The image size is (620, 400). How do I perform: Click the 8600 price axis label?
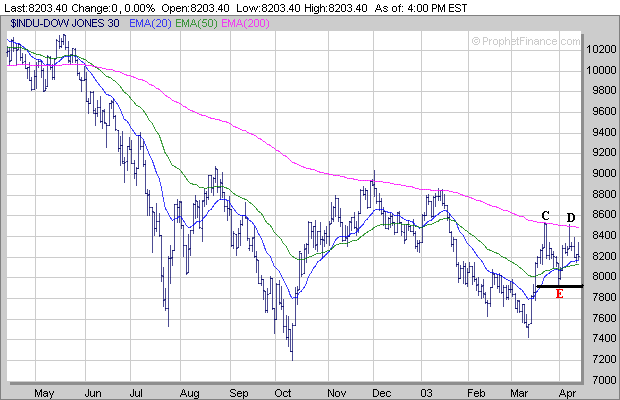pos(604,214)
